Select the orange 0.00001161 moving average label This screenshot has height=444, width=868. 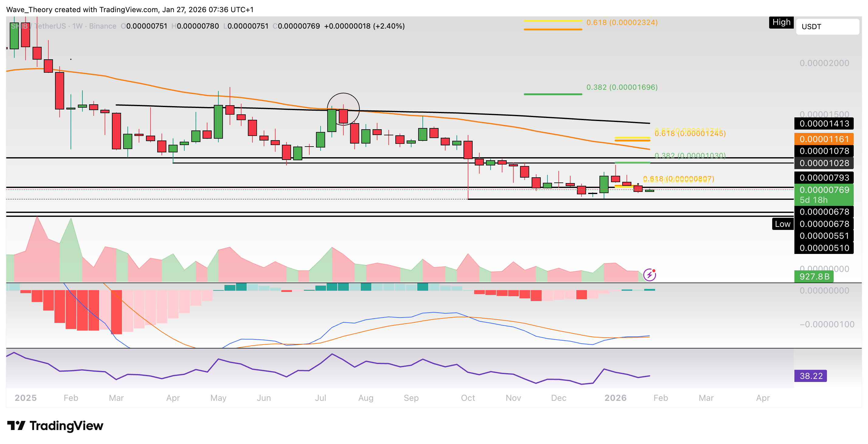point(824,139)
